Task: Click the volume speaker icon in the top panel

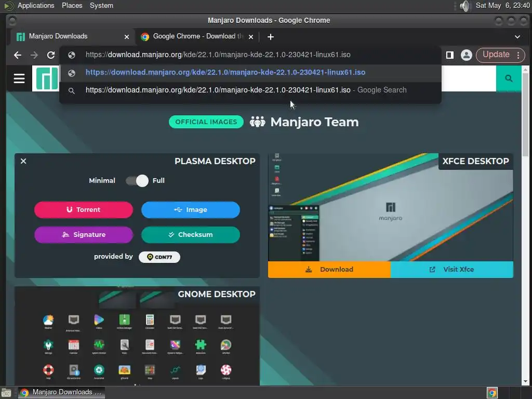Action: (465, 6)
